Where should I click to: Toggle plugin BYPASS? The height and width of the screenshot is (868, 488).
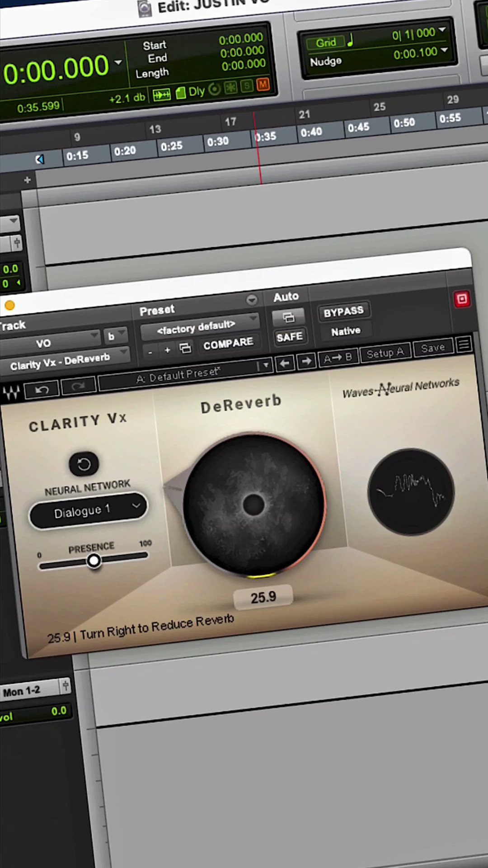pyautogui.click(x=343, y=311)
